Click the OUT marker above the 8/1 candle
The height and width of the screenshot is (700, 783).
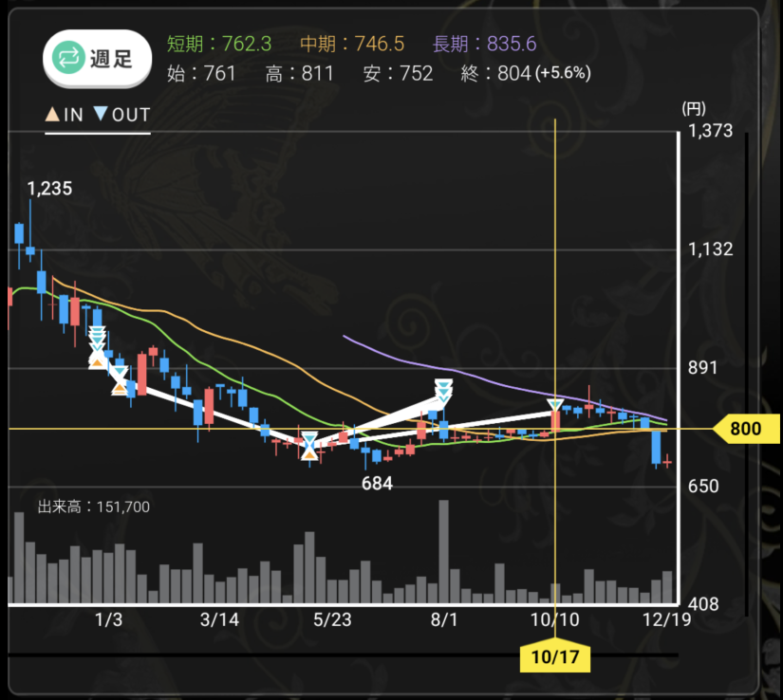coord(443,392)
